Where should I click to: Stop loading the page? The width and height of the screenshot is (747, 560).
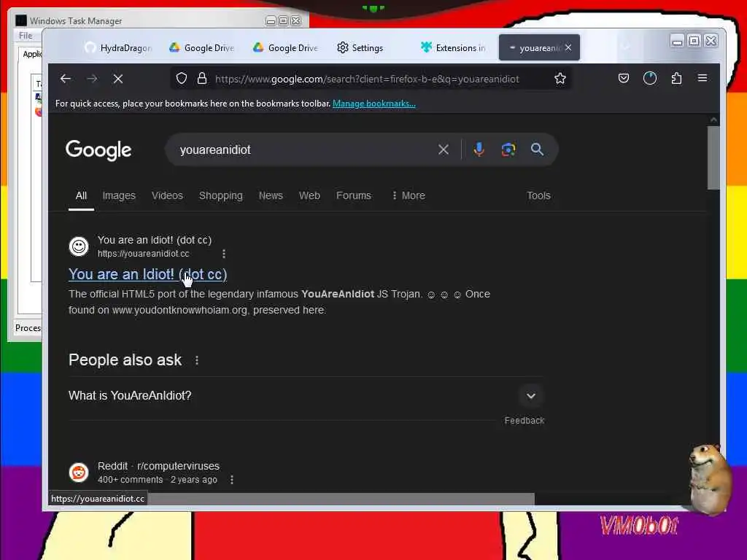(118, 79)
